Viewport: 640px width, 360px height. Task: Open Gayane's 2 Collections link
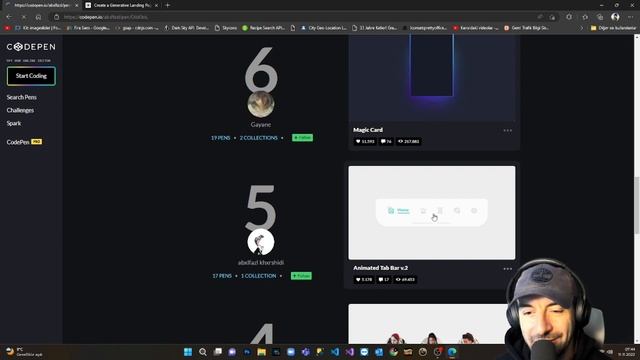[x=259, y=138]
